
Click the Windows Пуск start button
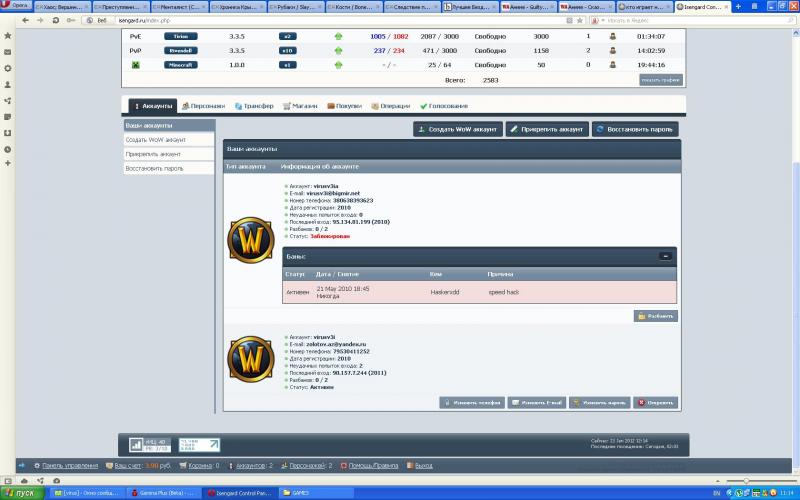pos(22,493)
